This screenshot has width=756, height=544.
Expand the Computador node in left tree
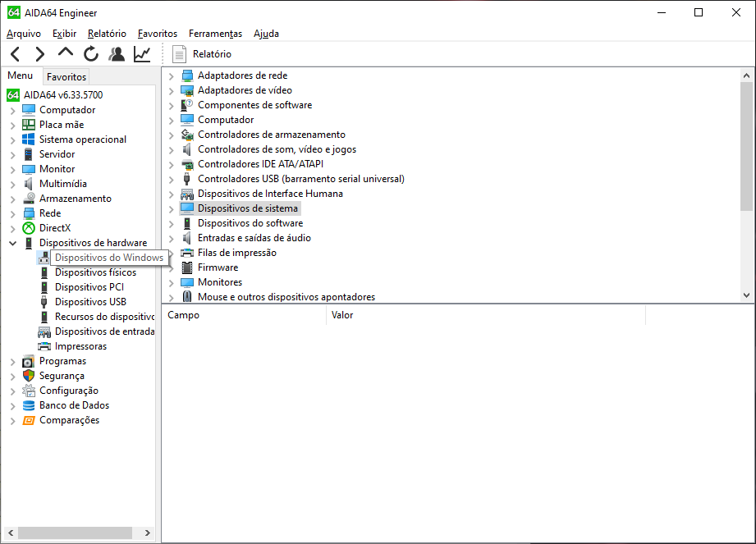12,110
